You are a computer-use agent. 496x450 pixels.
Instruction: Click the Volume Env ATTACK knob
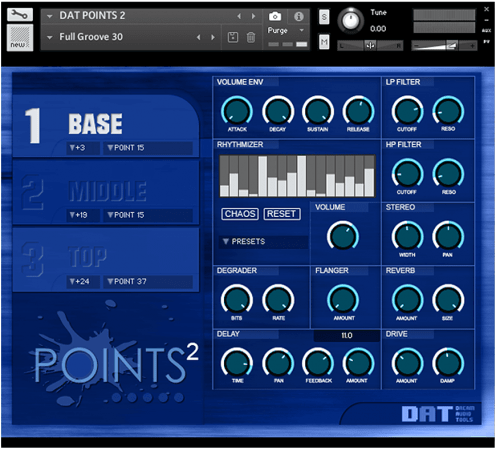[237, 111]
